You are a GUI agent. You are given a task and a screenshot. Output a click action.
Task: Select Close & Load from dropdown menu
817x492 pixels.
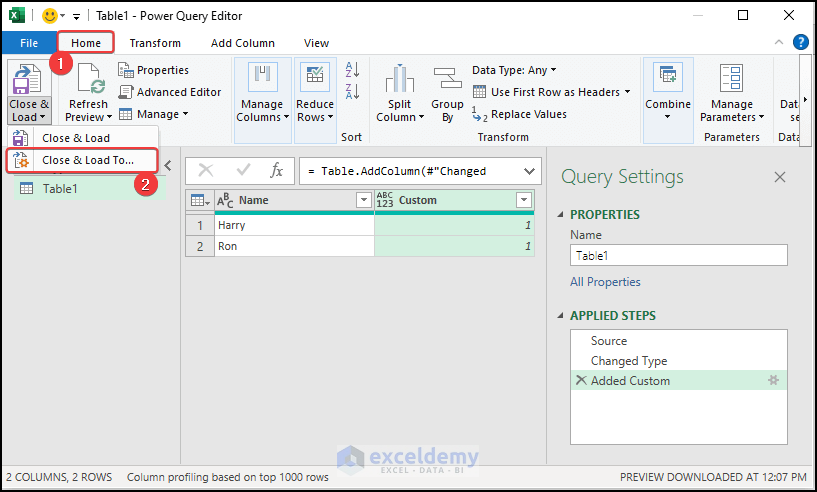82,138
